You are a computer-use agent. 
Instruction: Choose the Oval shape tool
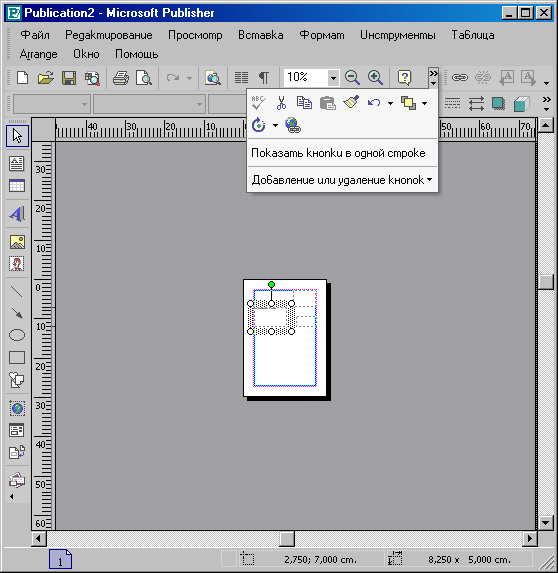(17, 335)
